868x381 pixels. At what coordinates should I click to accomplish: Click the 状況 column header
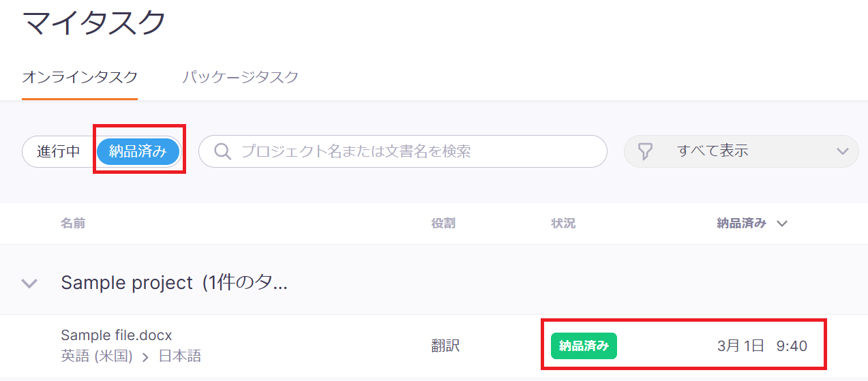(563, 224)
